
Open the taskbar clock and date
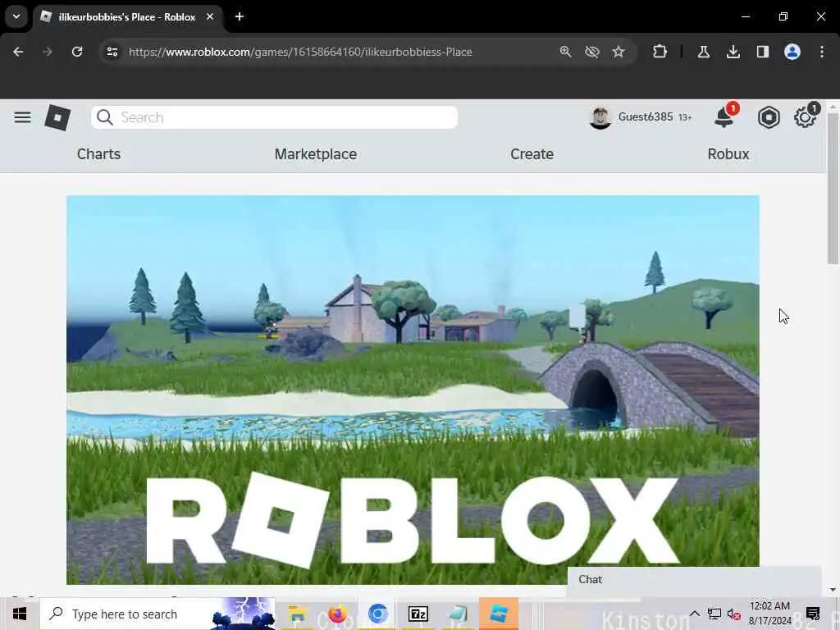[769, 614]
